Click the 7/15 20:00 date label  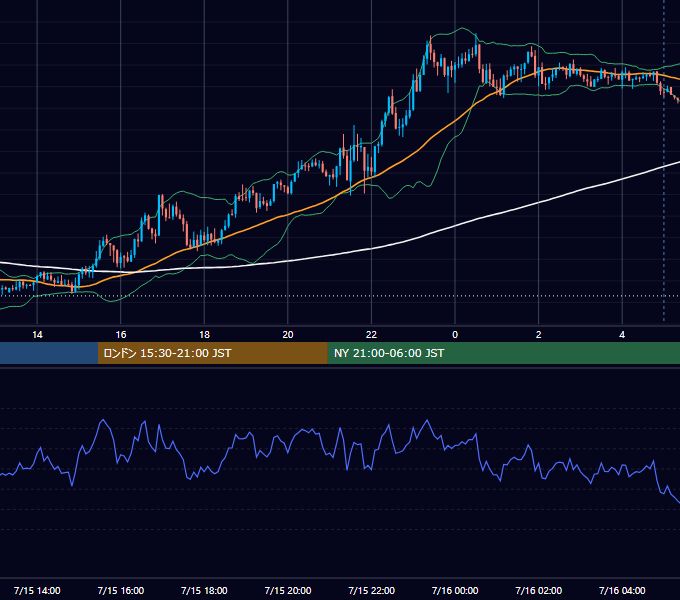[x=288, y=590]
